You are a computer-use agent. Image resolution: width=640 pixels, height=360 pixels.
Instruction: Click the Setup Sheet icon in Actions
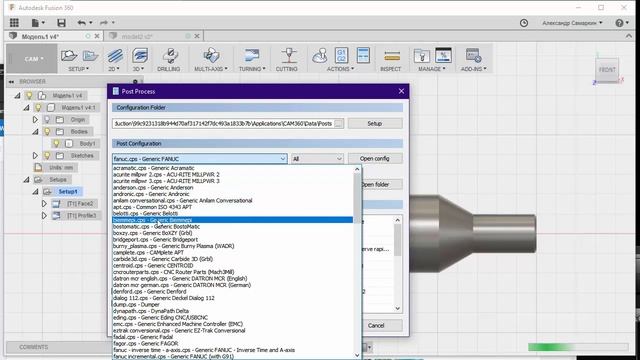pyautogui.click(x=363, y=55)
